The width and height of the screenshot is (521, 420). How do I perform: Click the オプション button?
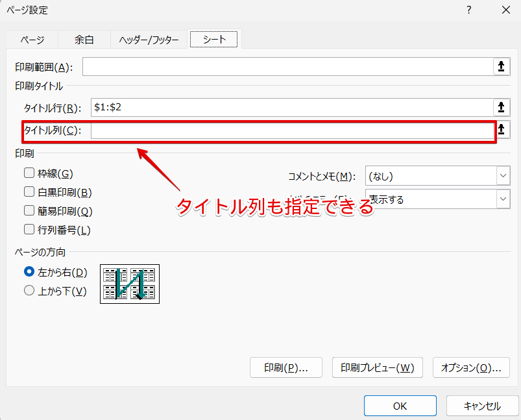pos(470,367)
